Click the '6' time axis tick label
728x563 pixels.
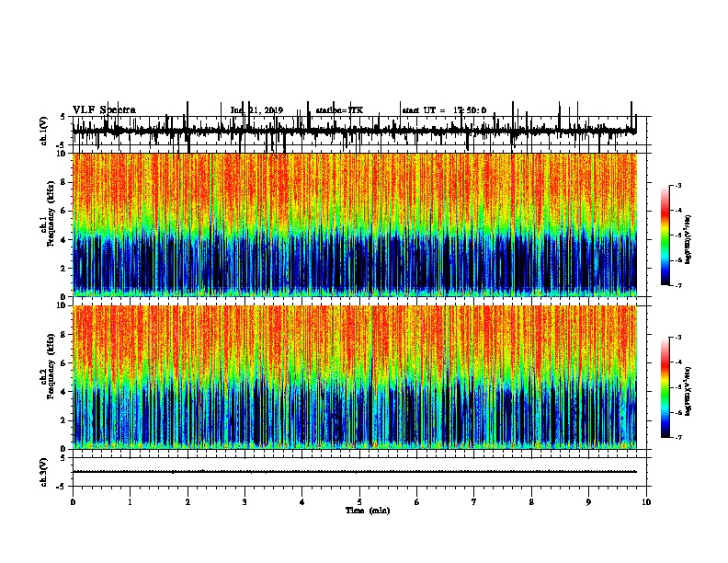pyautogui.click(x=416, y=502)
